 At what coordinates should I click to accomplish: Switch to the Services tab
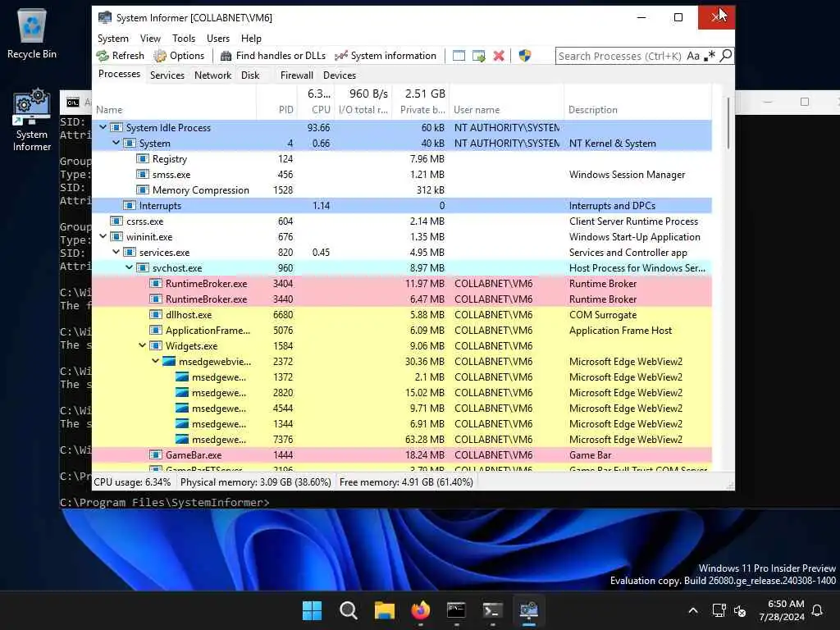(167, 75)
